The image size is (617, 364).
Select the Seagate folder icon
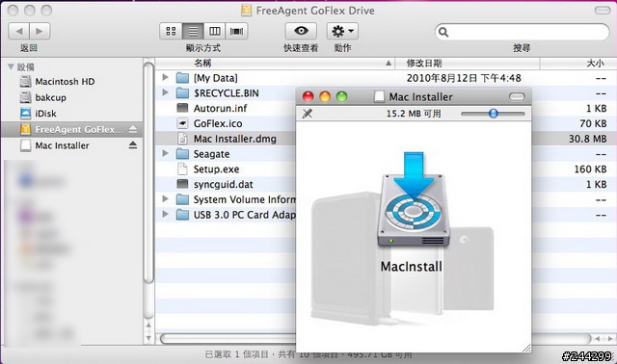[x=182, y=154]
